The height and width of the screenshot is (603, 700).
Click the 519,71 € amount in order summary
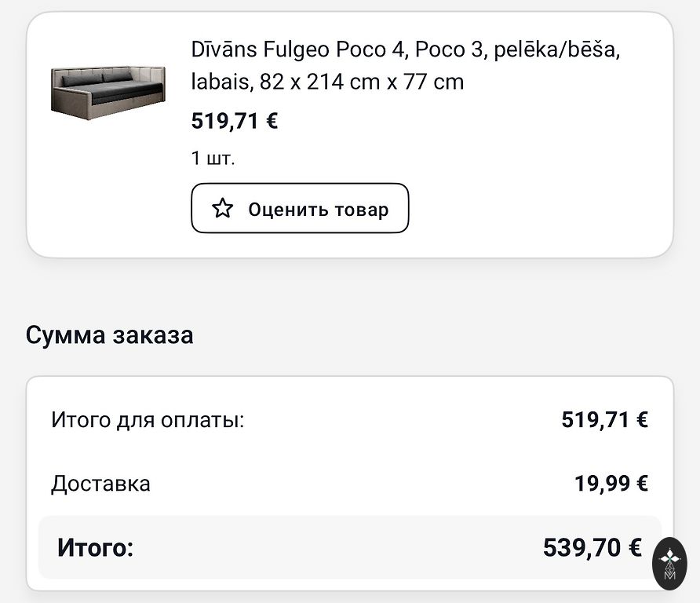pos(604,420)
